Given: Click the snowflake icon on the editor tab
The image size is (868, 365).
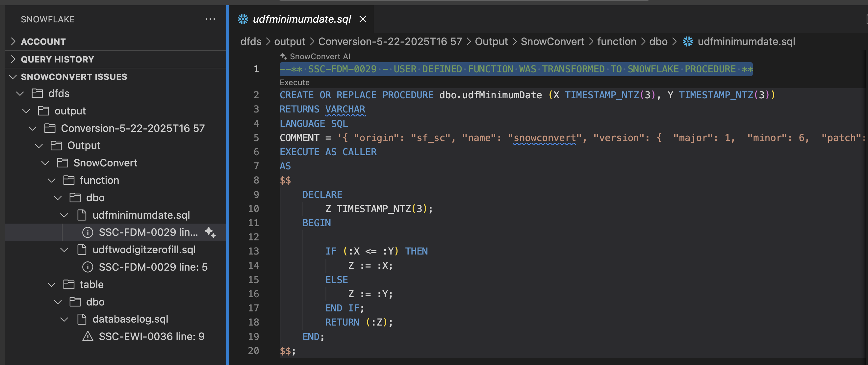Looking at the screenshot, I should (x=243, y=19).
